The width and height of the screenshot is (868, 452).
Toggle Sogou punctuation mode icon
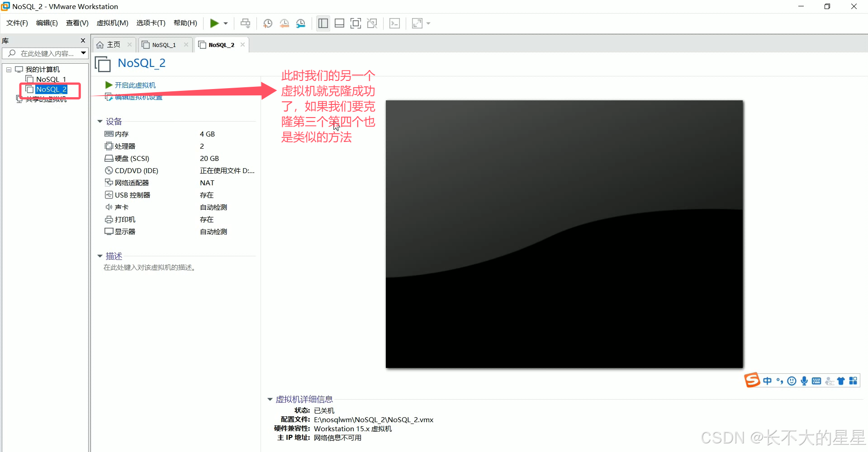pos(780,381)
